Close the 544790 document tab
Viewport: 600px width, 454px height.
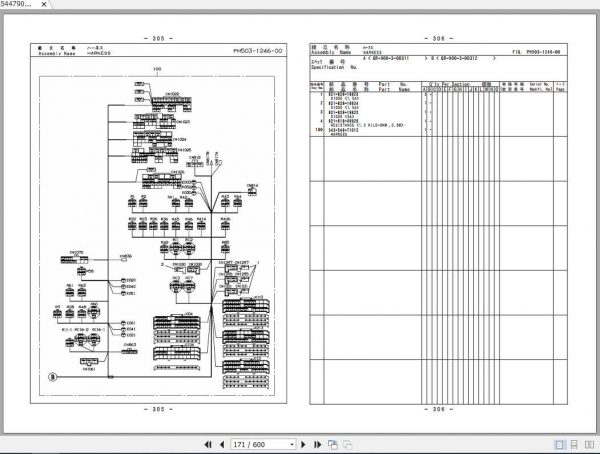pos(44,4)
